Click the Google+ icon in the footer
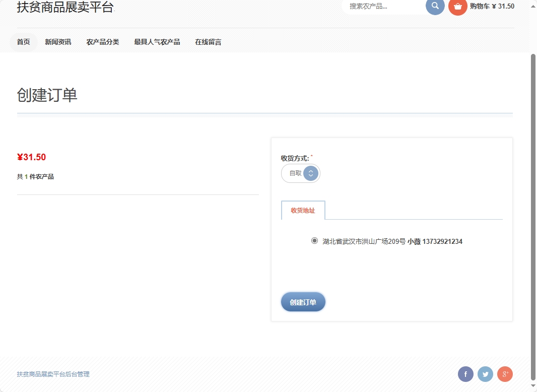 pyautogui.click(x=505, y=374)
